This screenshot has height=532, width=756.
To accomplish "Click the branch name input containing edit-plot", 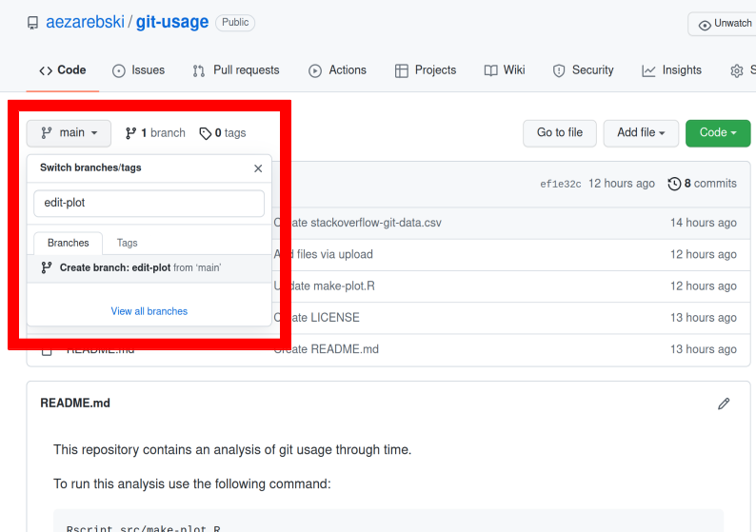I will (x=149, y=204).
